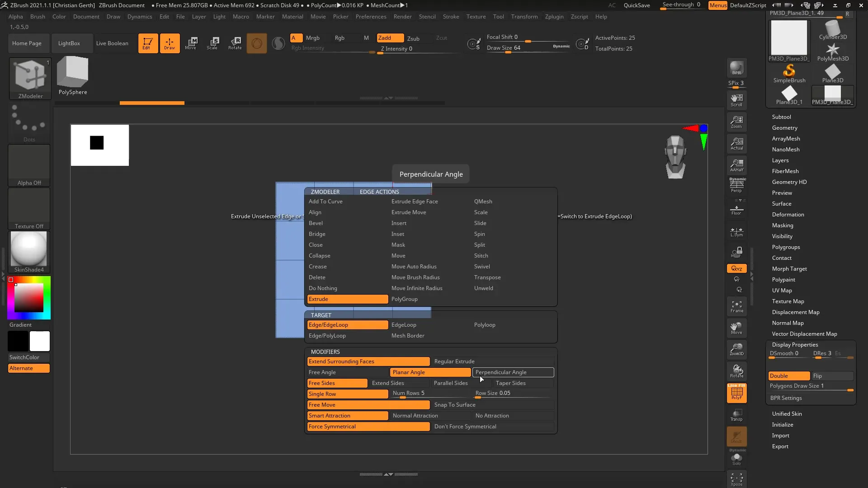Click the Xpose icon
Image resolution: width=868 pixels, height=488 pixels.
(x=736, y=479)
